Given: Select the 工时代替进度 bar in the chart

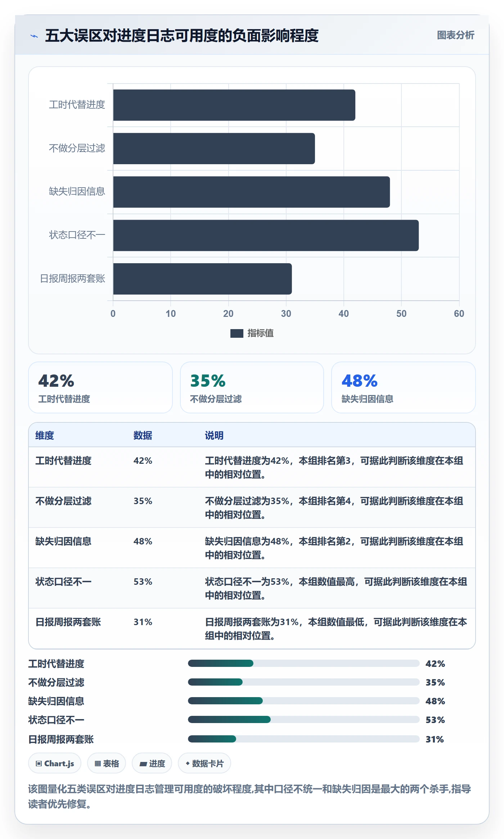Looking at the screenshot, I should (234, 105).
